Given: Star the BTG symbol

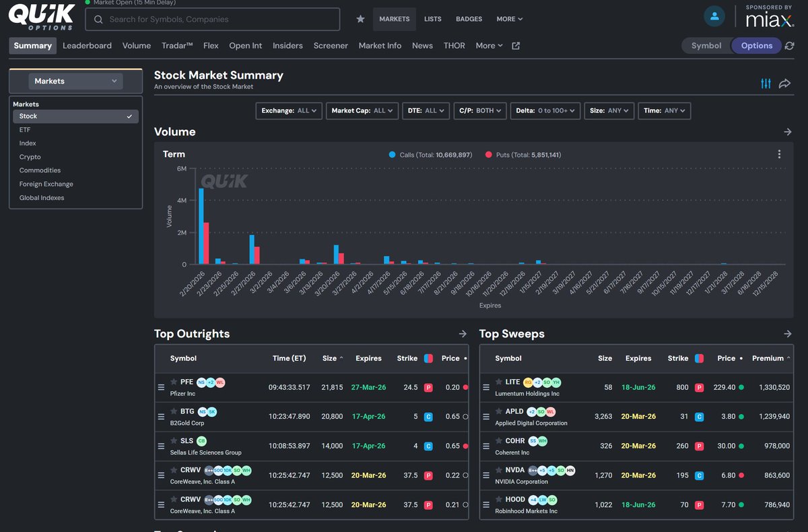Looking at the screenshot, I should [x=174, y=411].
